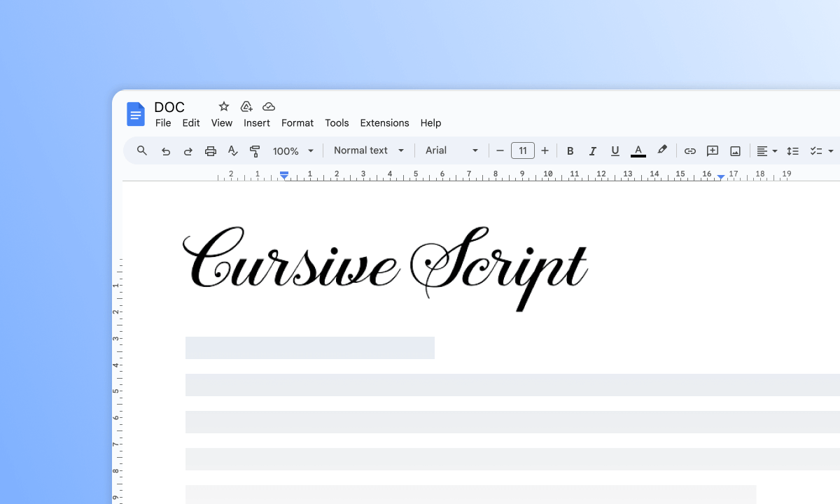The image size is (840, 504).
Task: Open the text color picker
Action: (x=638, y=150)
